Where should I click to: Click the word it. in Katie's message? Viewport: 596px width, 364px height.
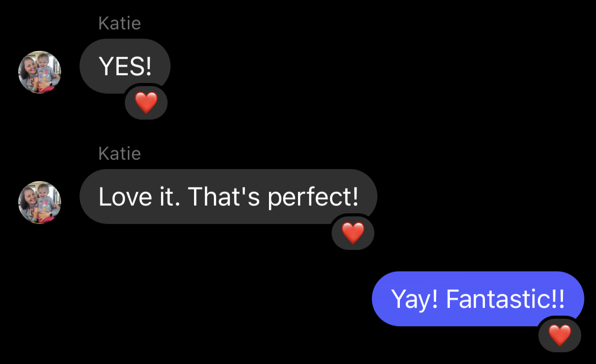170,197
